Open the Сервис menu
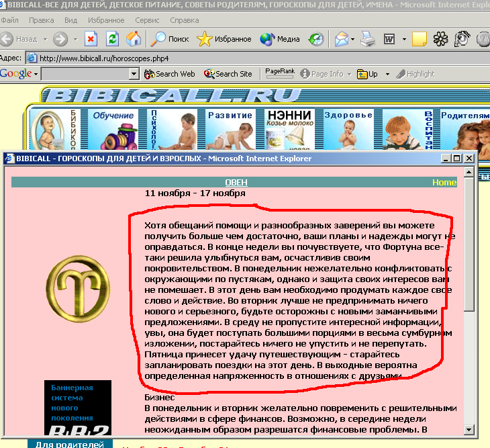Screen dimensions: 490x448 point(147,20)
